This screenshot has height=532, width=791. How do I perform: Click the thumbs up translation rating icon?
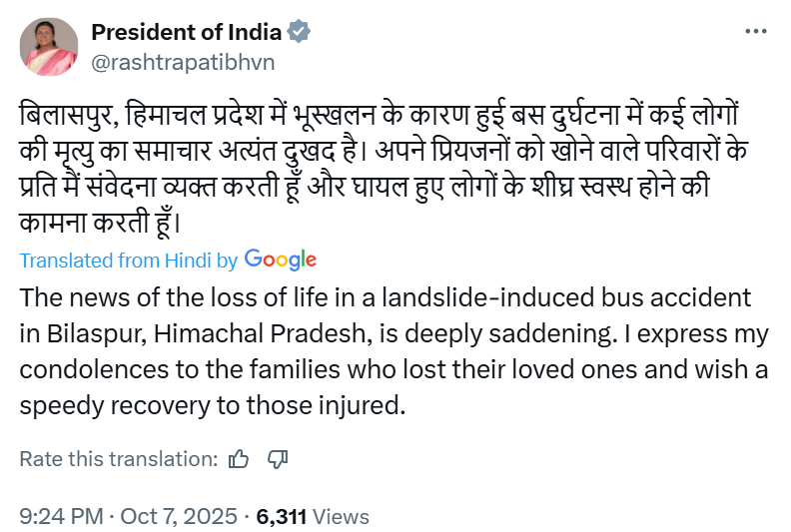239,459
